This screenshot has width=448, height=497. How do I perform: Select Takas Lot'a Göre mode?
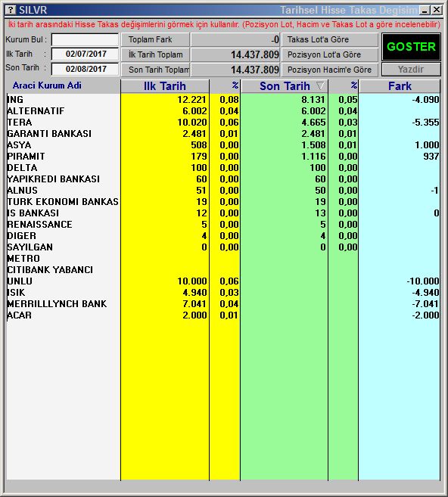coord(330,39)
